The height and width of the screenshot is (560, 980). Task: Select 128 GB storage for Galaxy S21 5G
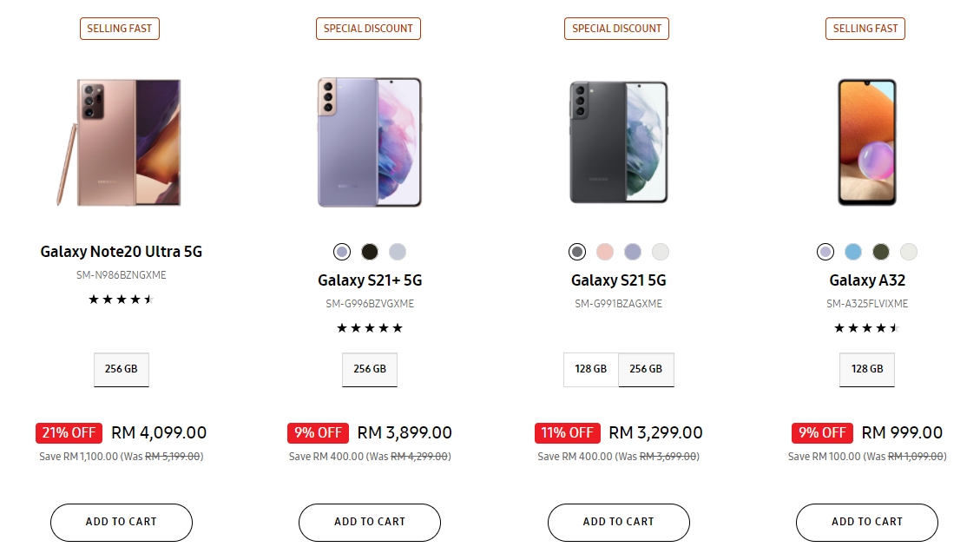[x=590, y=369]
